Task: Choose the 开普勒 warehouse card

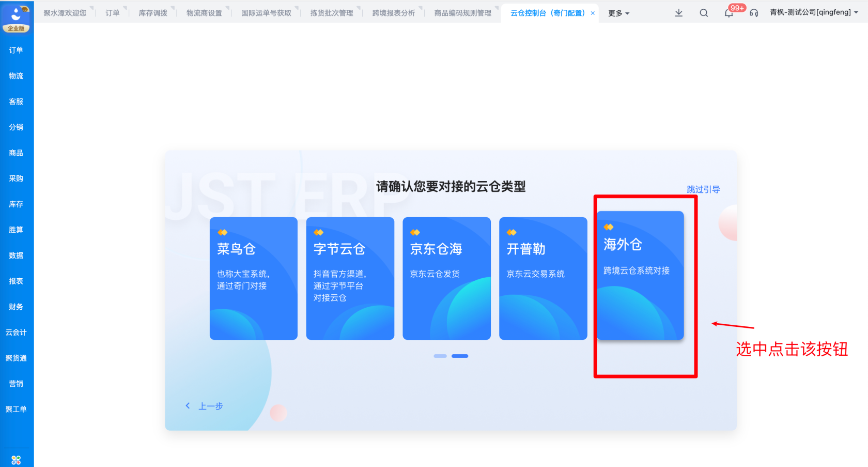Action: pyautogui.click(x=544, y=278)
